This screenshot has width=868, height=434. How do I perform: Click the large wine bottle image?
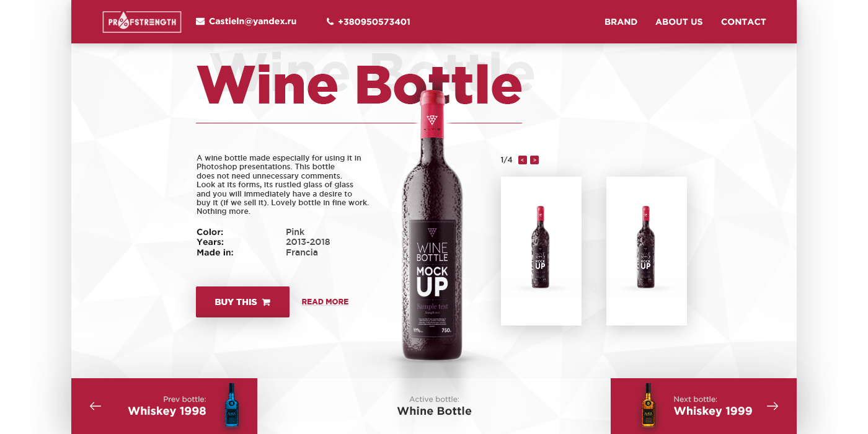432,226
